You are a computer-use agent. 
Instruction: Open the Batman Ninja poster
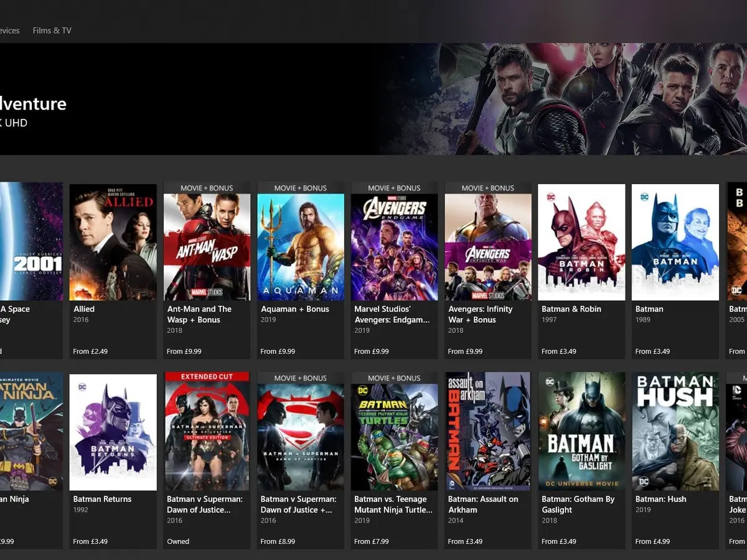click(31, 432)
